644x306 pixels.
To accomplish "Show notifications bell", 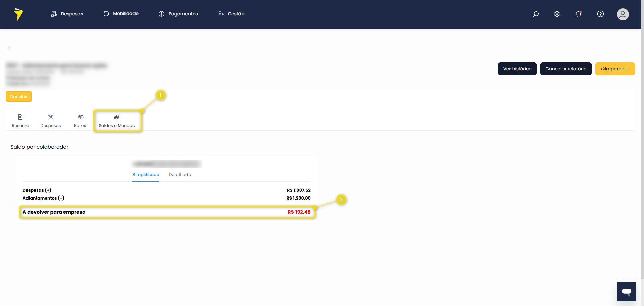I will 578,14.
